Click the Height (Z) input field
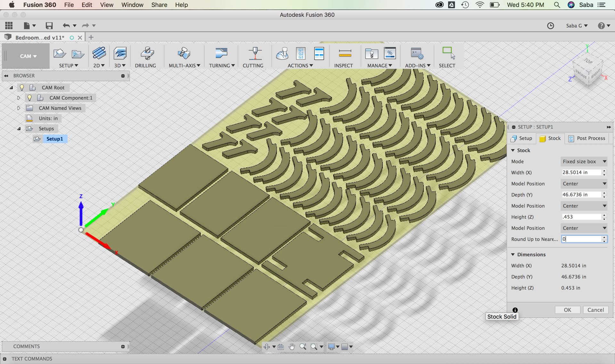 pyautogui.click(x=581, y=217)
